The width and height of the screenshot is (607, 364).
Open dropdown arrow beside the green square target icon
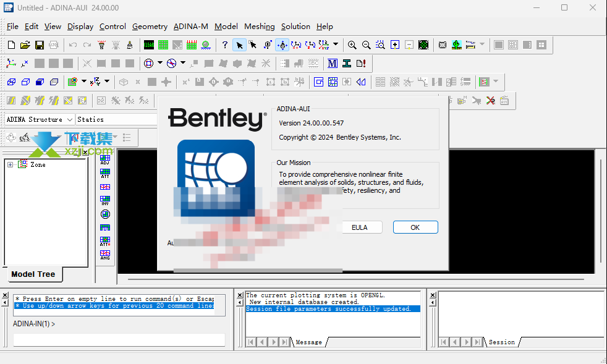(83, 82)
